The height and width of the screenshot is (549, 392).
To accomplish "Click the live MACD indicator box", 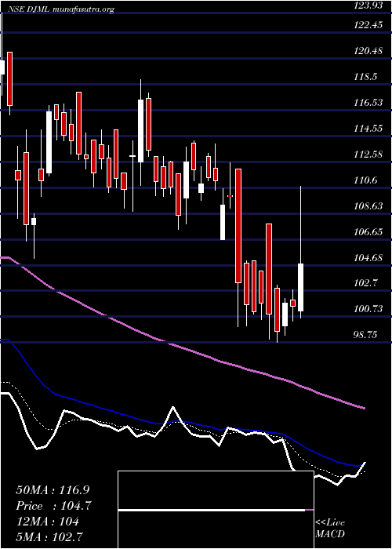I will 216,510.
